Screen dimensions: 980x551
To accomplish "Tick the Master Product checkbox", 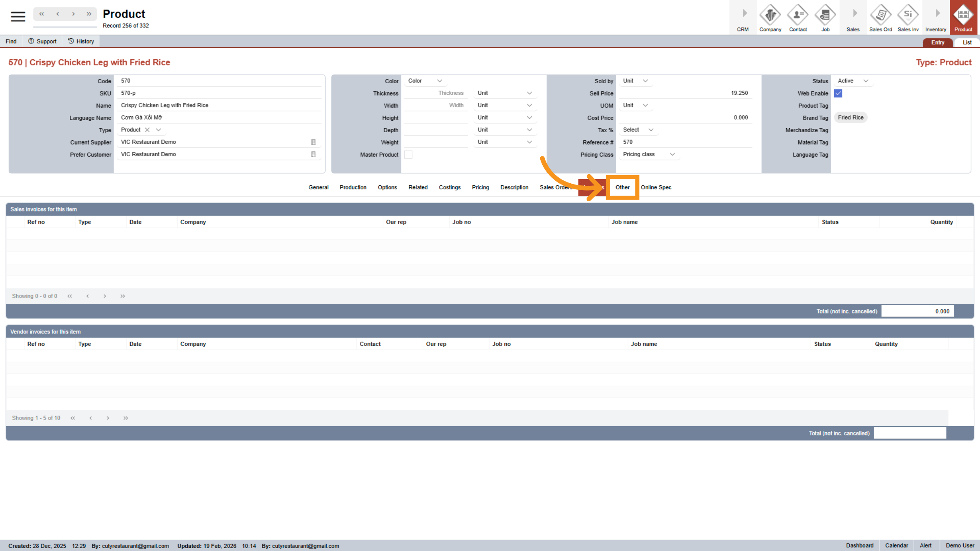I will click(408, 155).
